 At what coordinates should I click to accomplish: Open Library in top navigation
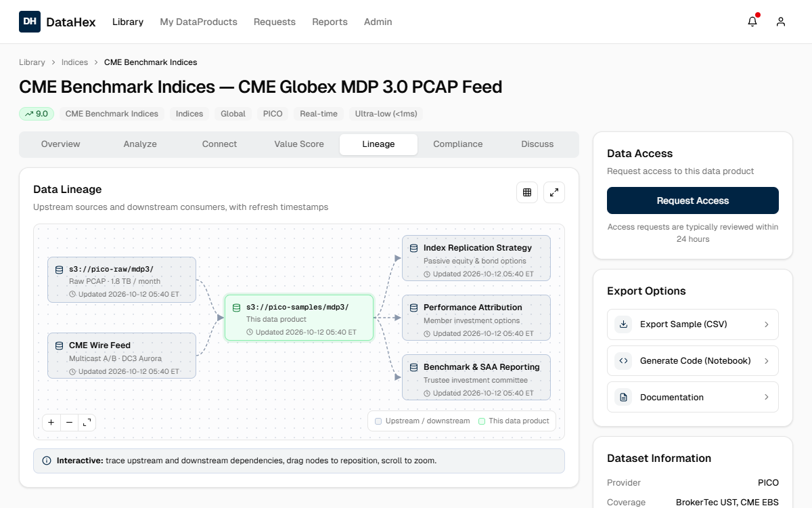pos(128,22)
